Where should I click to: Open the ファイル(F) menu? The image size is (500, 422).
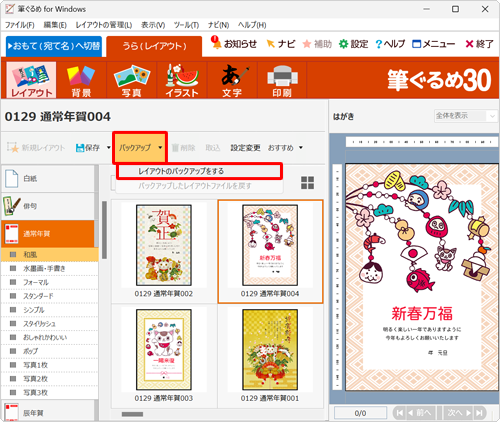20,25
